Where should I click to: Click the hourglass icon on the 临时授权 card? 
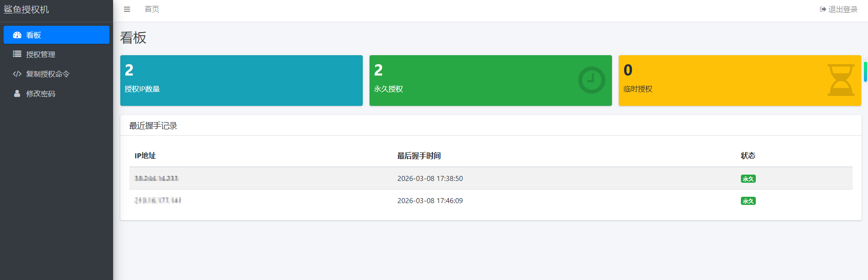click(x=841, y=80)
